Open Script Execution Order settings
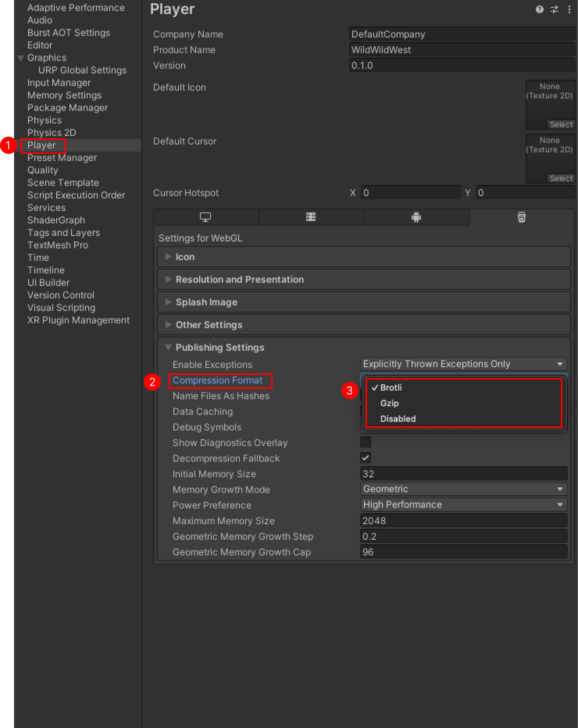The height and width of the screenshot is (728, 578). coord(76,195)
